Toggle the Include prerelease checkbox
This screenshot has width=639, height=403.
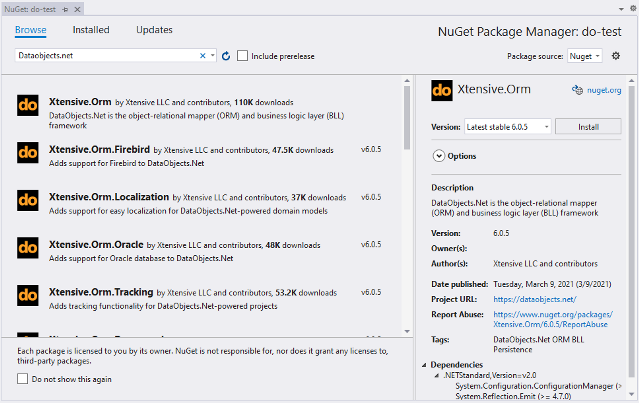242,56
